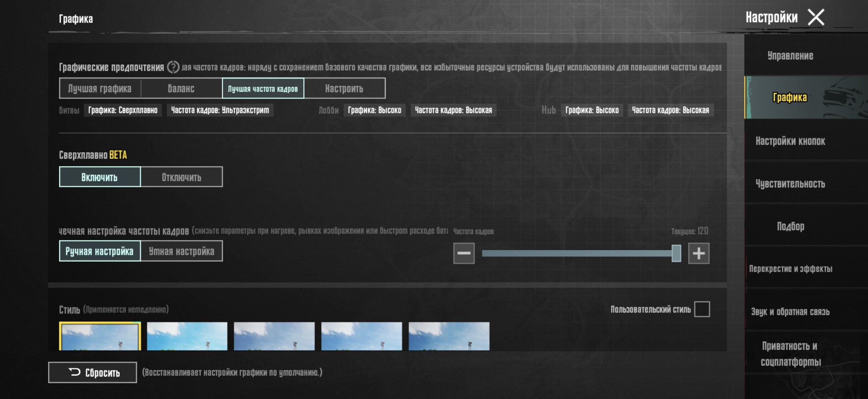Select Лучшая графика preference
This screenshot has width=868, height=399.
point(100,89)
